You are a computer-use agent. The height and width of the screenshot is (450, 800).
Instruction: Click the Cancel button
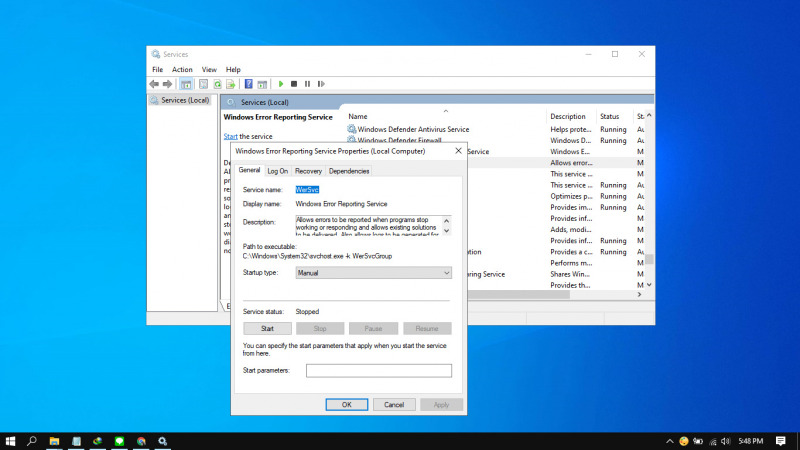[x=394, y=405]
